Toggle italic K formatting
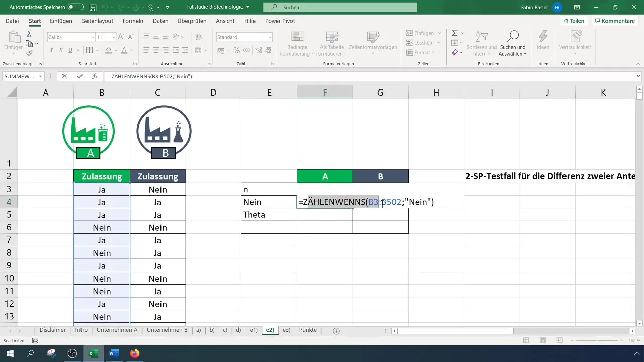This screenshot has height=362, width=644. pos(61,50)
